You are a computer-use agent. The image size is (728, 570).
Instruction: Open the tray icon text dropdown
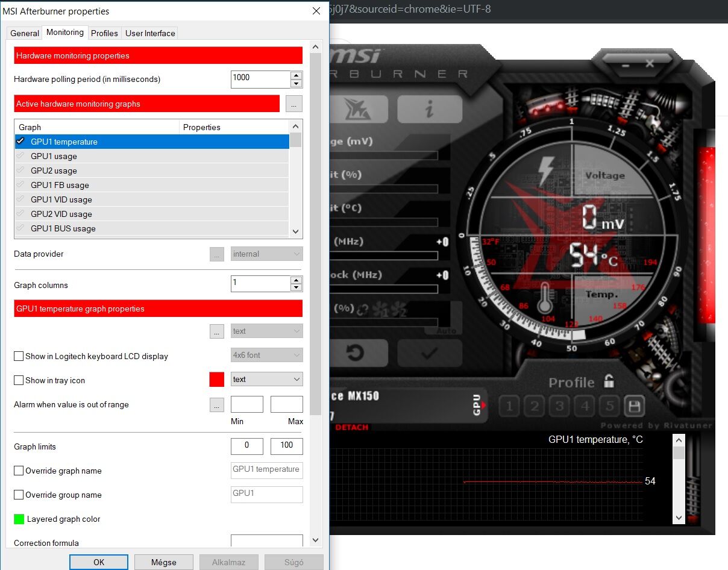coord(266,380)
